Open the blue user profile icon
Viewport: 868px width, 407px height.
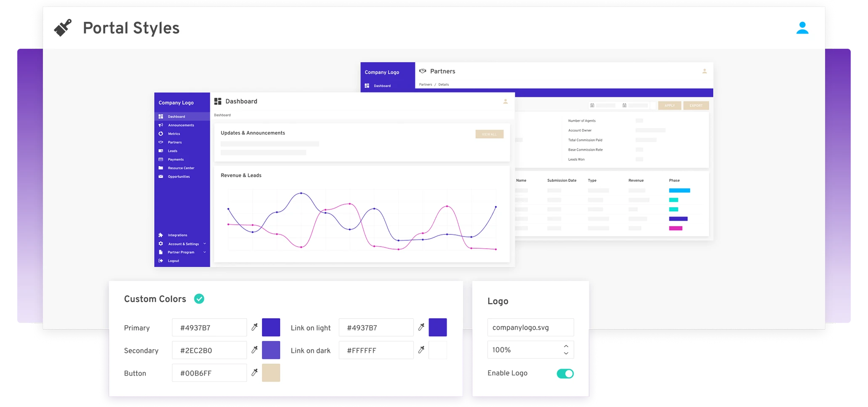802,28
